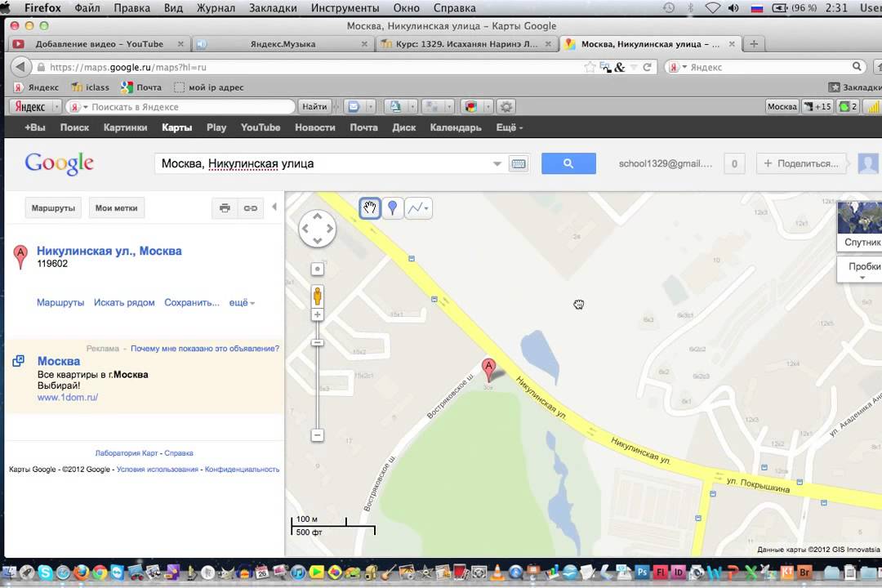Screen dimensions: 882x588
Task: Click the map zoom slider handle
Action: (317, 343)
